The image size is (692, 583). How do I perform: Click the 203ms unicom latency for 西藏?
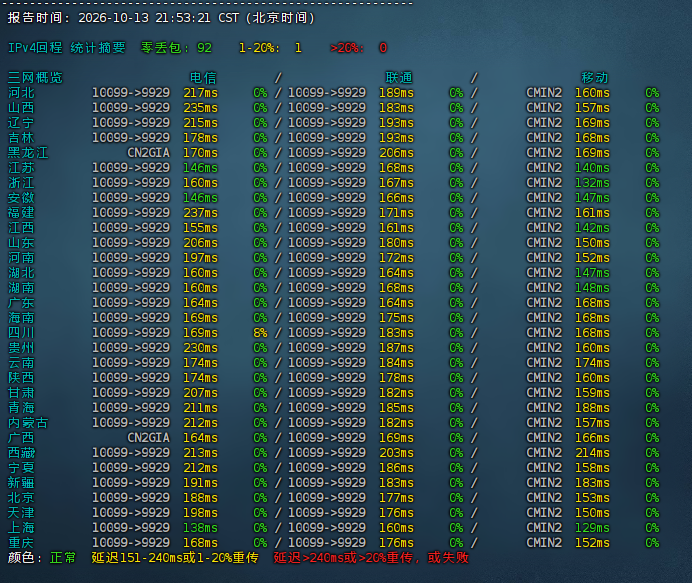(x=396, y=453)
